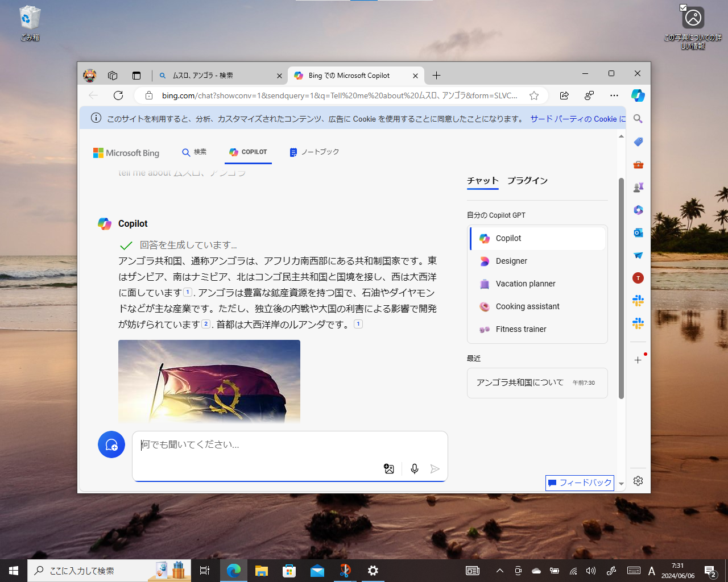Viewport: 728px width, 582px height.
Task: Select the Designer GPT
Action: point(511,261)
